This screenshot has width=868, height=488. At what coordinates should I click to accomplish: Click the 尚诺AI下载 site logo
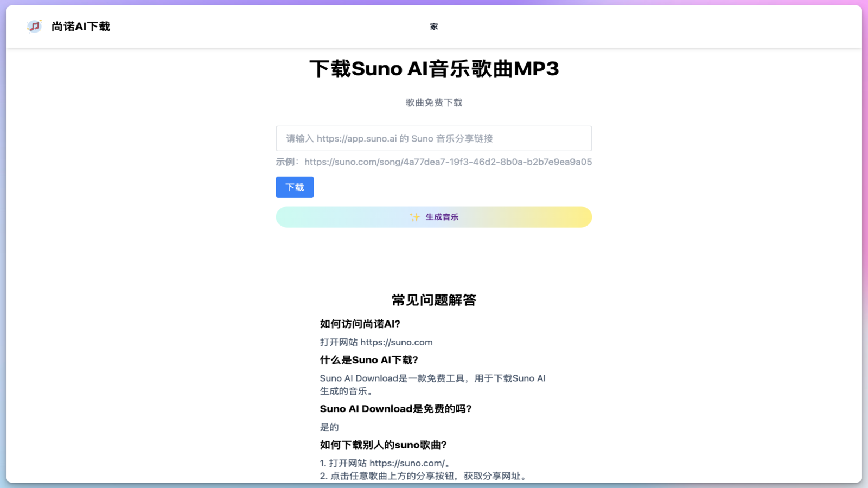80,26
